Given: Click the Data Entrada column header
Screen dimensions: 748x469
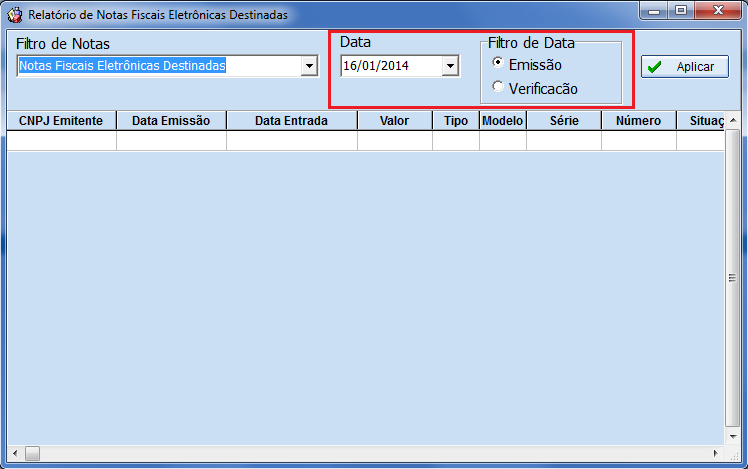Looking at the screenshot, I should 291,121.
